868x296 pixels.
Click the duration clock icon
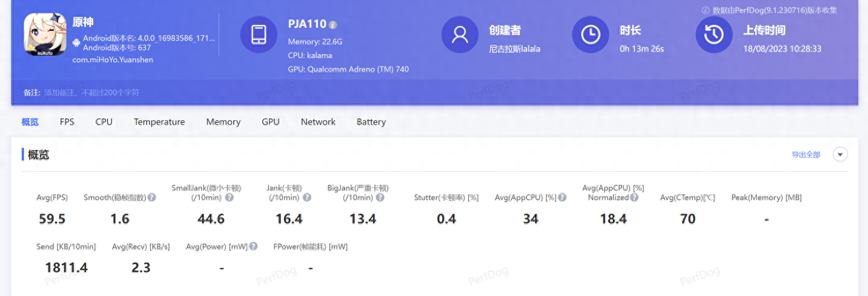coord(590,35)
